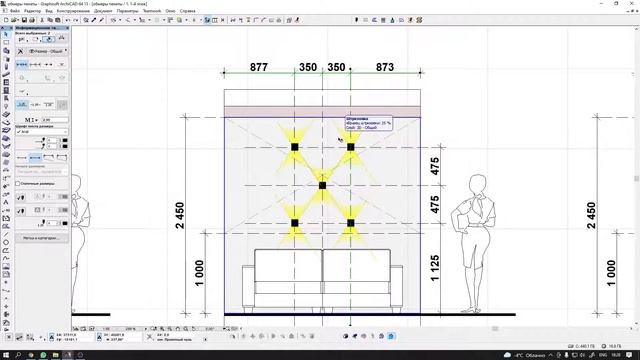Click the first pen color swatch under the font
Screen dimensions: 640x360
(x=64, y=140)
